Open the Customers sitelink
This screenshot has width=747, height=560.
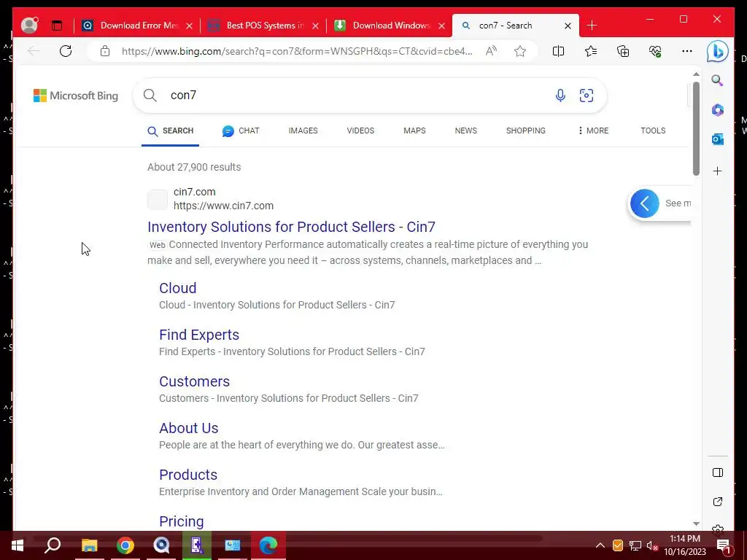(194, 381)
